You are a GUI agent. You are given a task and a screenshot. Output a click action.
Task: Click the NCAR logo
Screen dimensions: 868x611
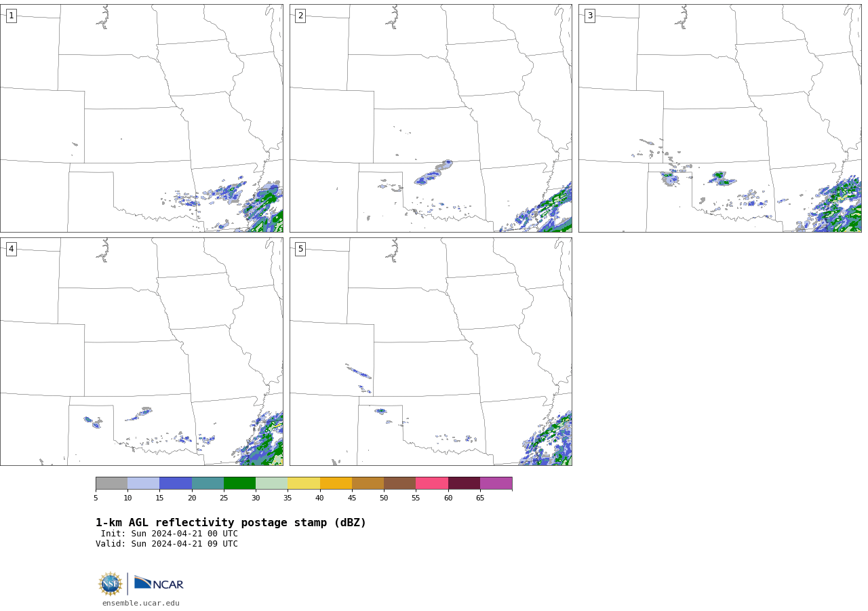[159, 583]
